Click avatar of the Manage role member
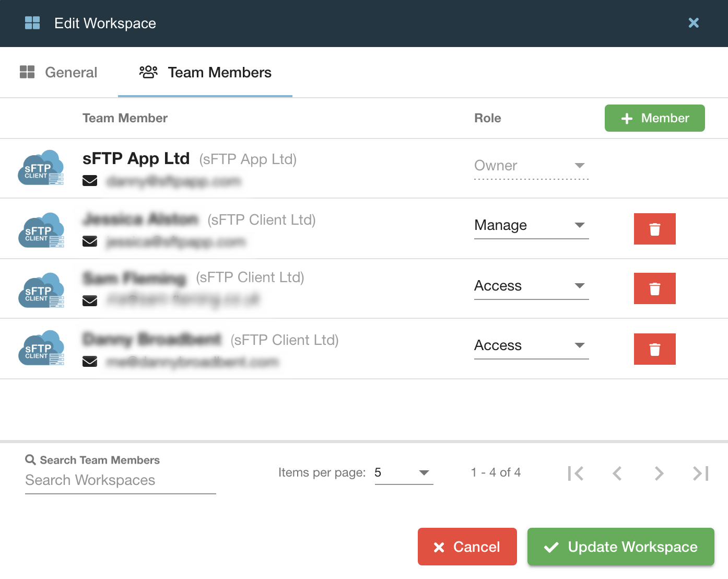 click(41, 230)
